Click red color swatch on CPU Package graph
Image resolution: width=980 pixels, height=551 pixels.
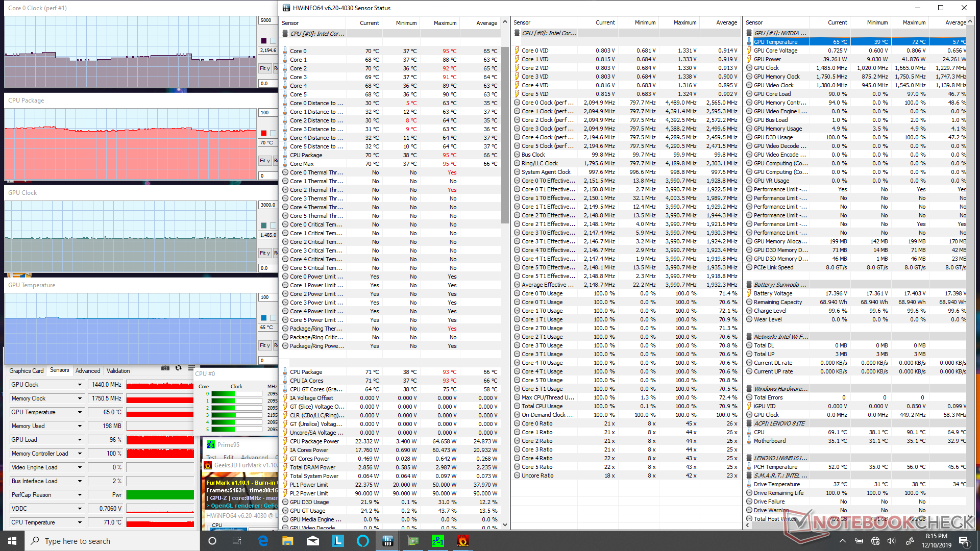pos(264,133)
